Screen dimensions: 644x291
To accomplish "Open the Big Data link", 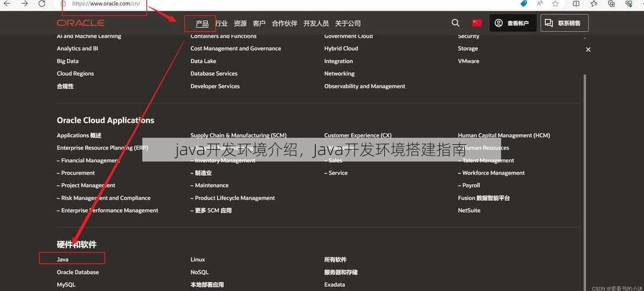I will [x=68, y=61].
